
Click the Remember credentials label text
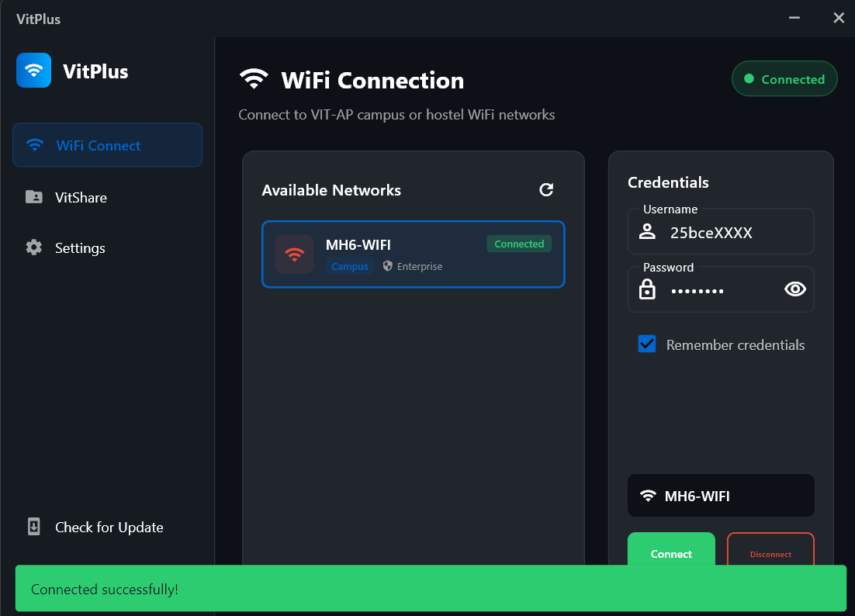(735, 344)
